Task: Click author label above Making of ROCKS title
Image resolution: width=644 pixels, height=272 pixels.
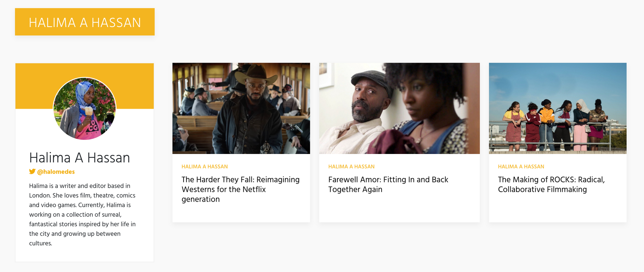Action: [521, 167]
